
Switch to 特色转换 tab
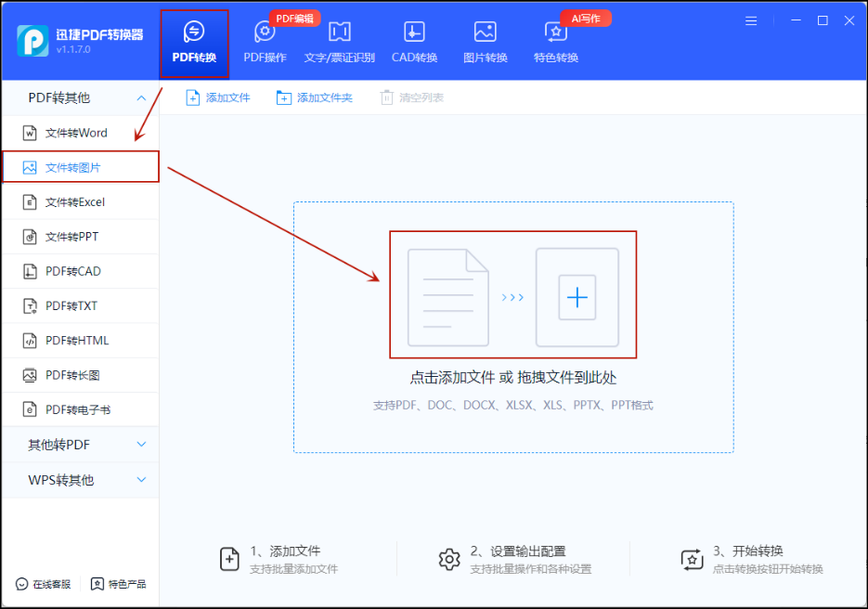[556, 44]
